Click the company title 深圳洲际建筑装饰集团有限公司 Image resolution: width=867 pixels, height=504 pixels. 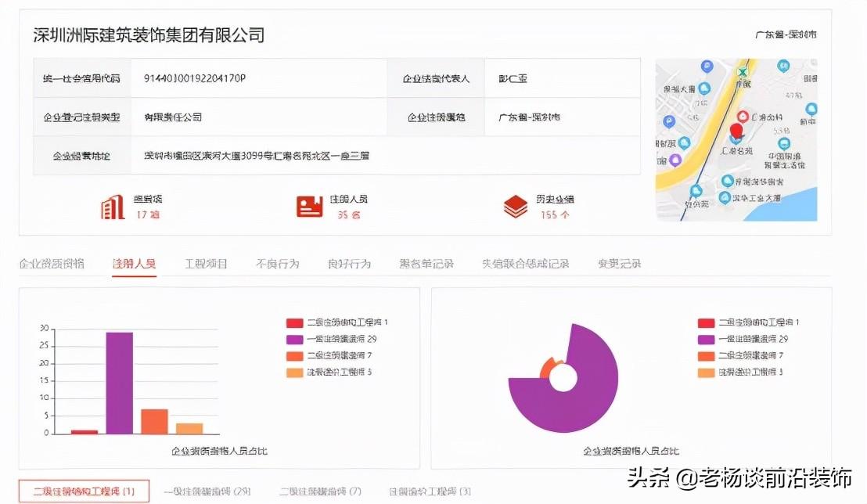click(x=149, y=35)
